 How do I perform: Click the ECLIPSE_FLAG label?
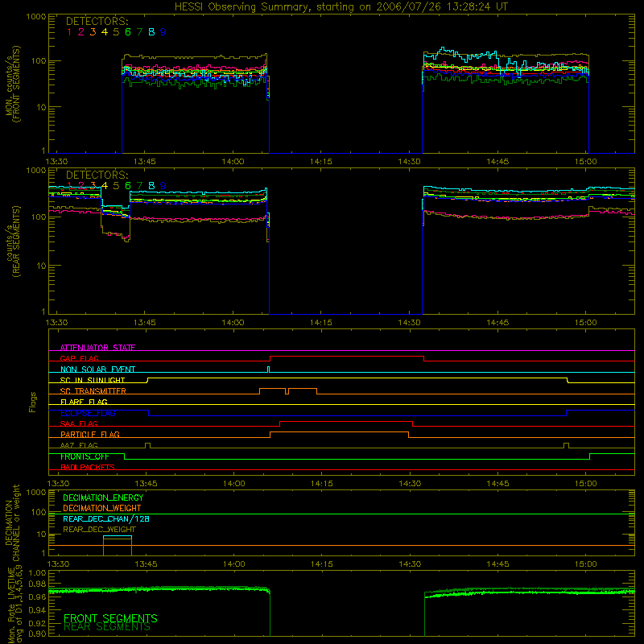88,413
